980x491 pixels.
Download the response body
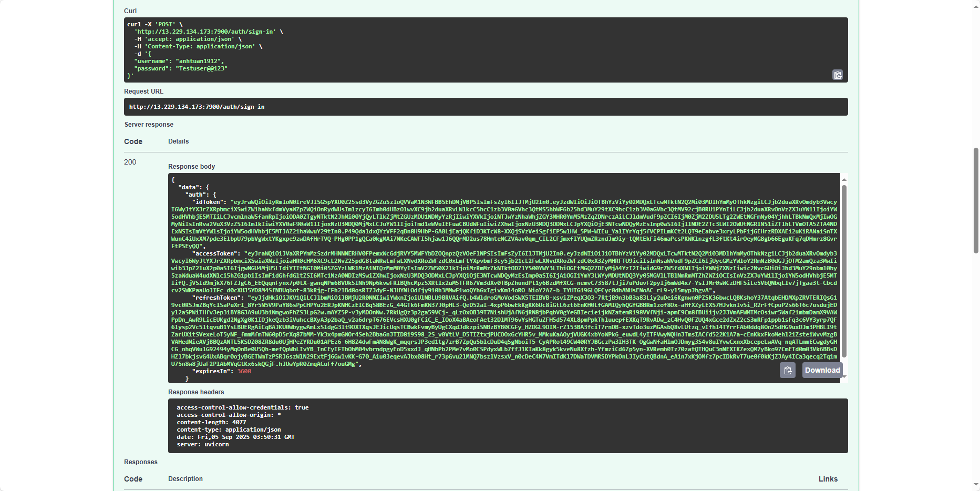click(822, 370)
